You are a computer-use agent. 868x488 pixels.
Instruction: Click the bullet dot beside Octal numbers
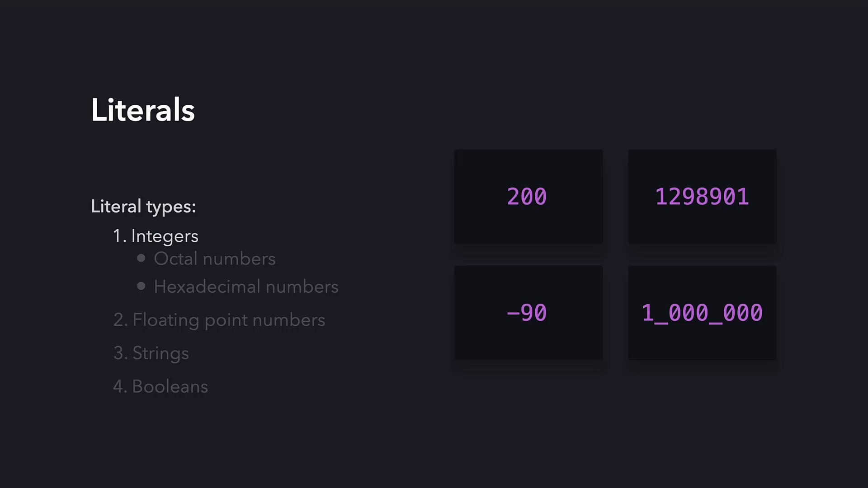[x=141, y=258]
